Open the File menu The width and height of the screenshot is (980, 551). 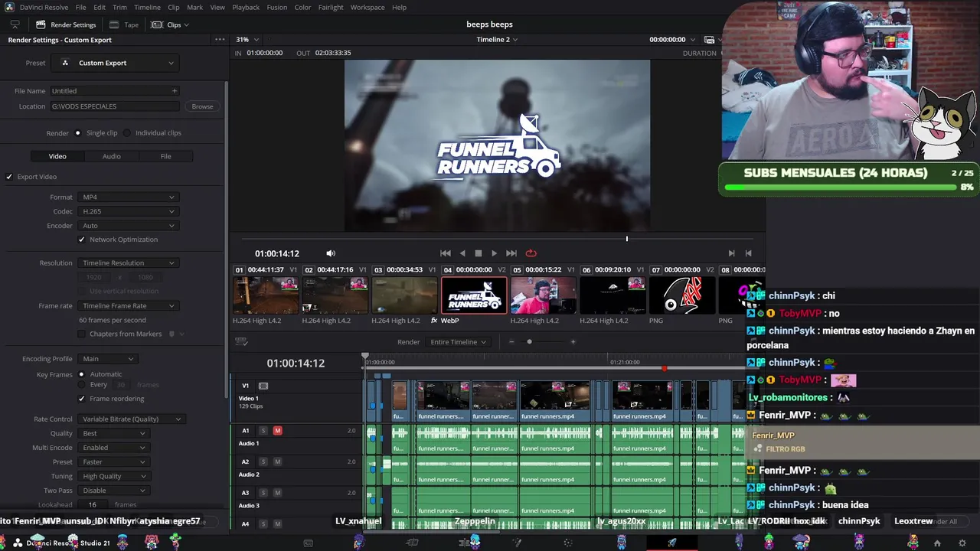click(80, 7)
